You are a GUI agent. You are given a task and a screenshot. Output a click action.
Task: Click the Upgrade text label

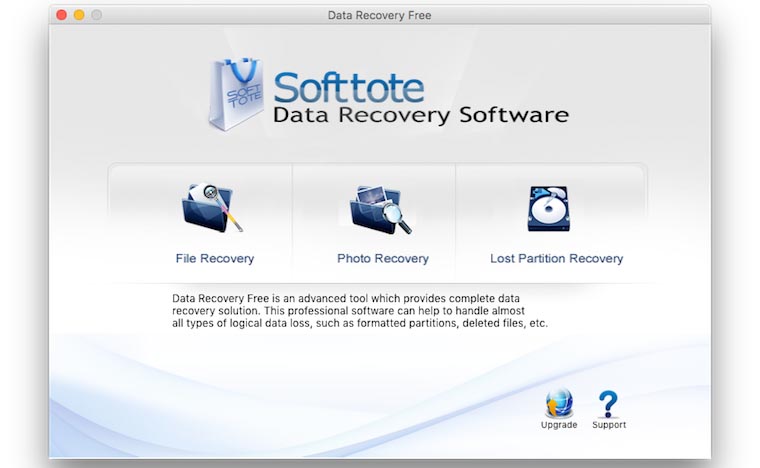tap(559, 425)
